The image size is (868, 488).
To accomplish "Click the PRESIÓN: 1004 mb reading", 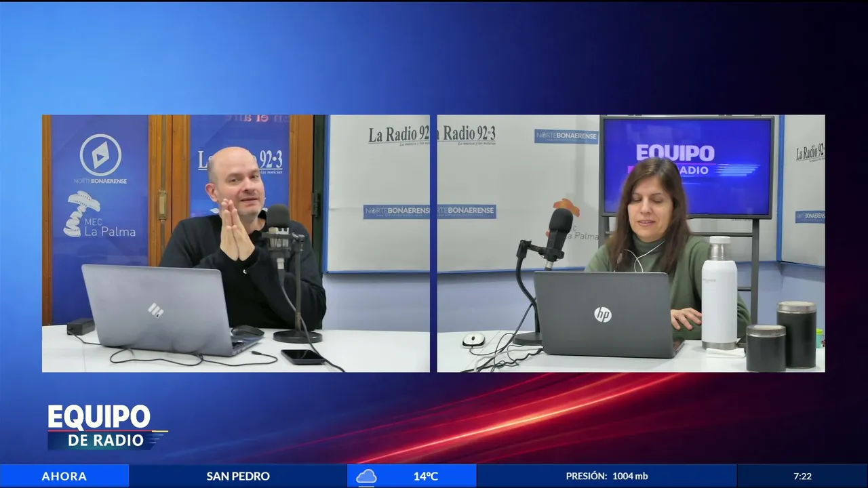I will (x=607, y=476).
